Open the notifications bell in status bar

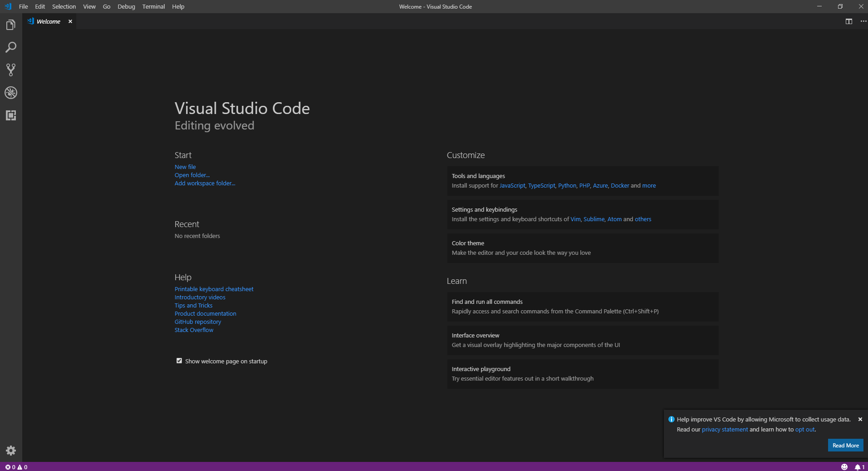[860, 467]
